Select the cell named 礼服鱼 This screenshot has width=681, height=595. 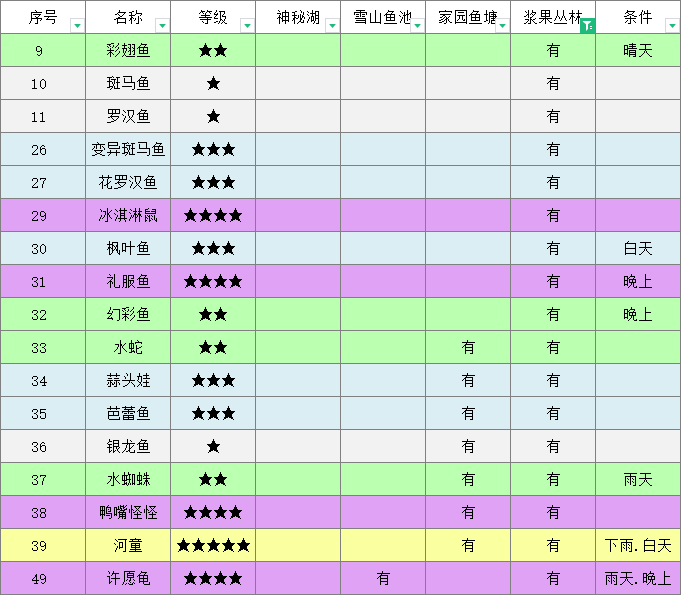[x=128, y=281]
